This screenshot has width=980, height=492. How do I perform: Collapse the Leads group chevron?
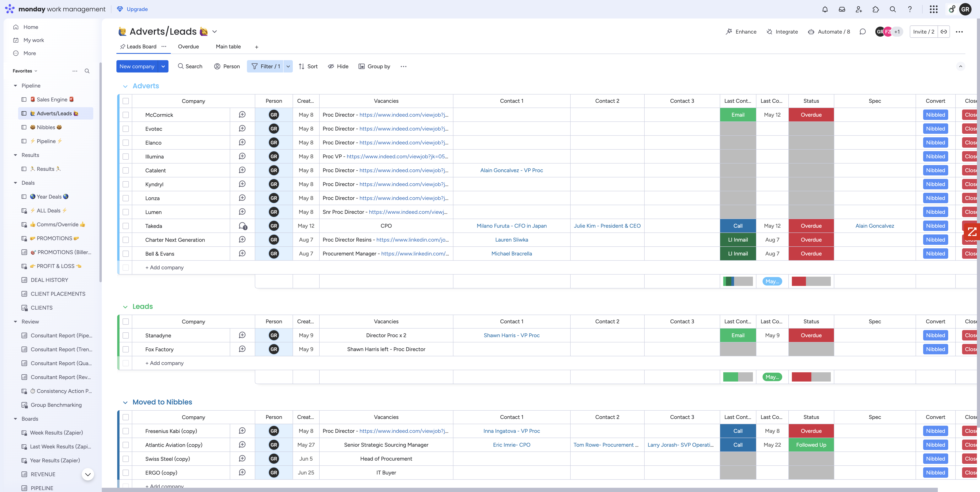(125, 307)
